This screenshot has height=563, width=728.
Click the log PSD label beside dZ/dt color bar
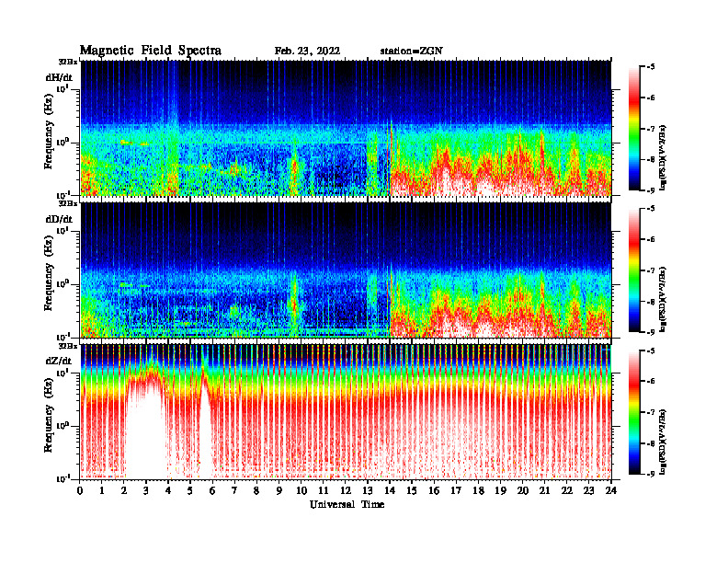pyautogui.click(x=664, y=441)
